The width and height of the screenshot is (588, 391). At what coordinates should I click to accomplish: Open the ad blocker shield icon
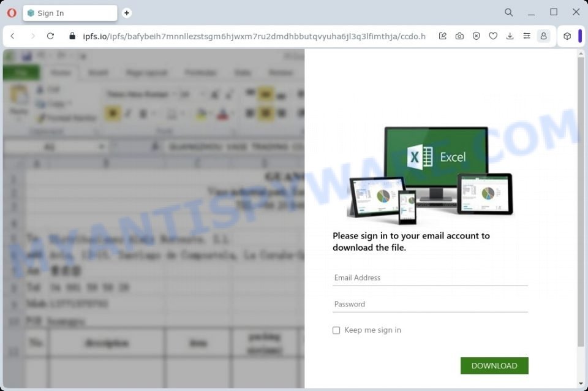click(477, 36)
